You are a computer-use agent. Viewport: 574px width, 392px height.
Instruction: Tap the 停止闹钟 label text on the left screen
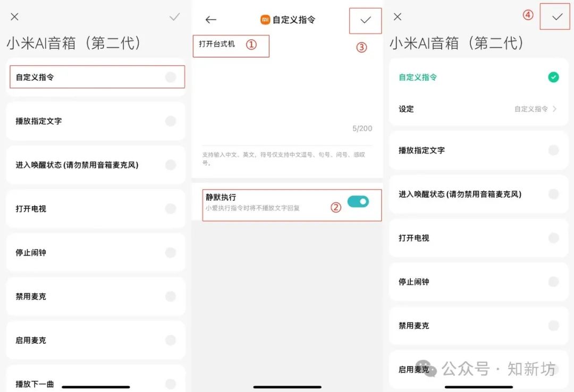[x=31, y=252]
